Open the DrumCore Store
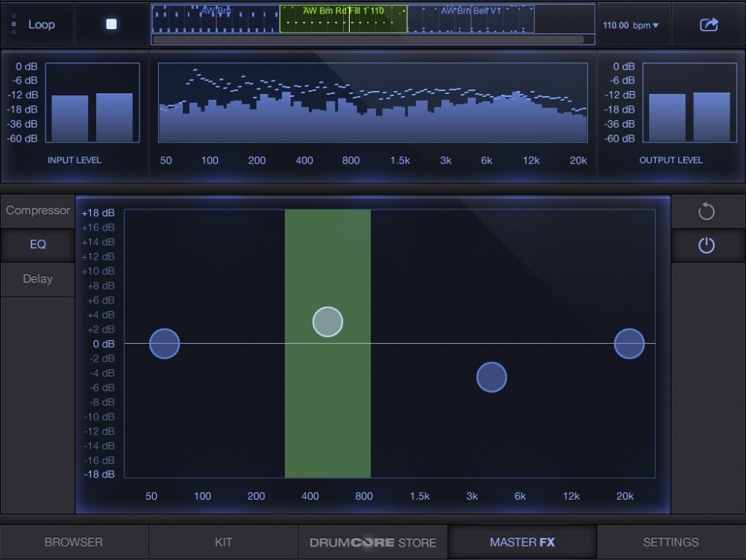This screenshot has height=560, width=746. click(372, 542)
